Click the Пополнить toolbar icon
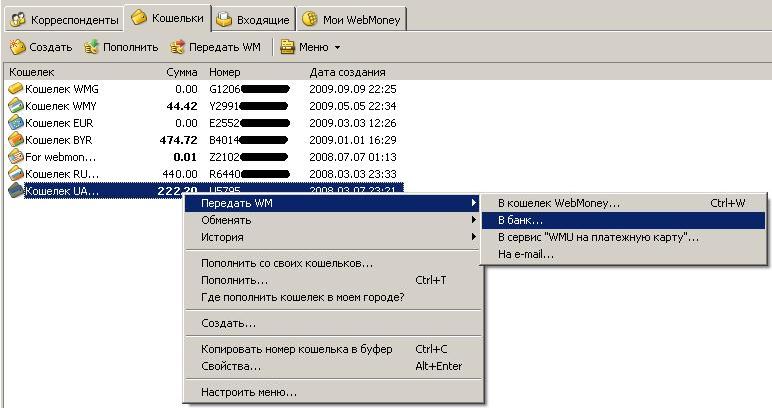 pyautogui.click(x=91, y=47)
